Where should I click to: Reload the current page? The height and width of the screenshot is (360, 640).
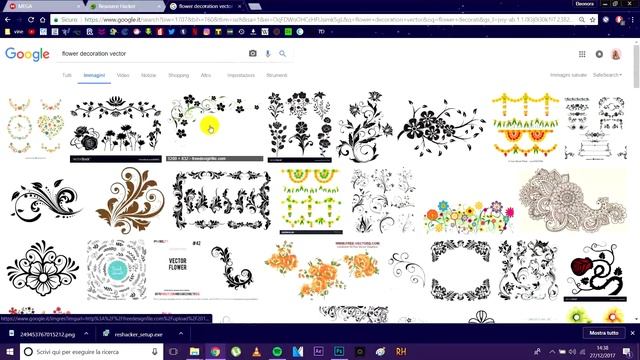(31, 20)
